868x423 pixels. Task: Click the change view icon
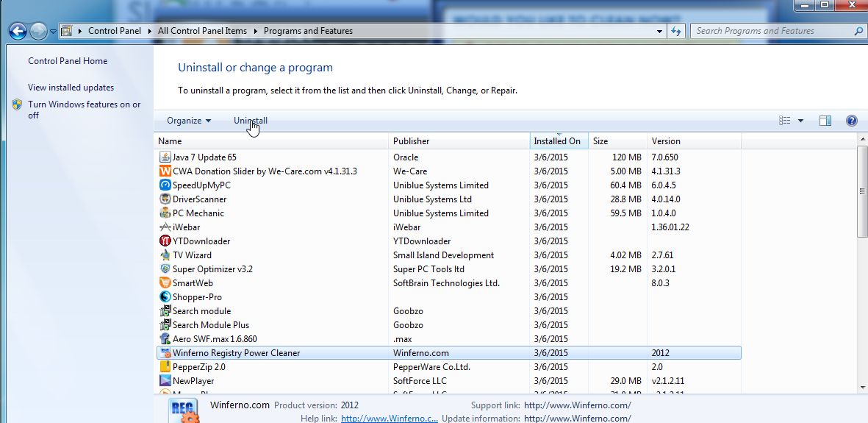point(784,121)
